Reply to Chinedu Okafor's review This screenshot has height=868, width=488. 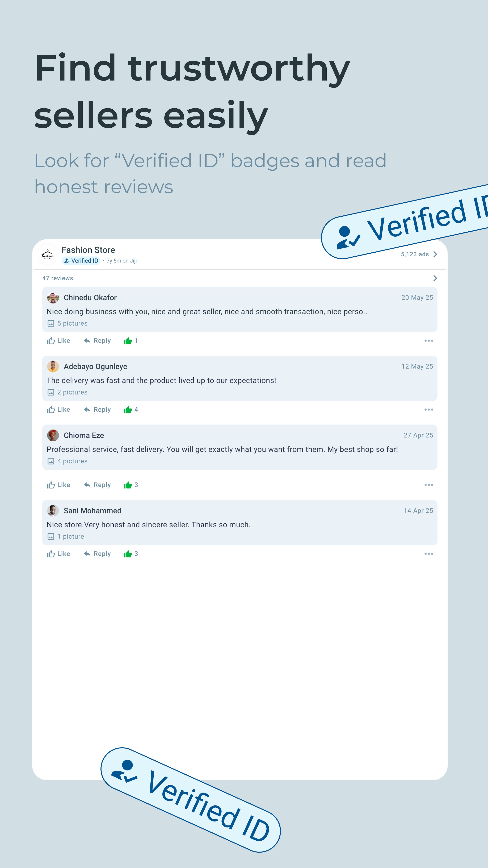point(97,341)
